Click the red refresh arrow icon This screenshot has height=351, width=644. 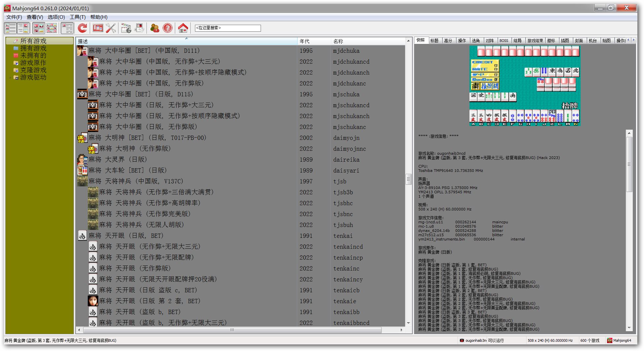(x=82, y=28)
